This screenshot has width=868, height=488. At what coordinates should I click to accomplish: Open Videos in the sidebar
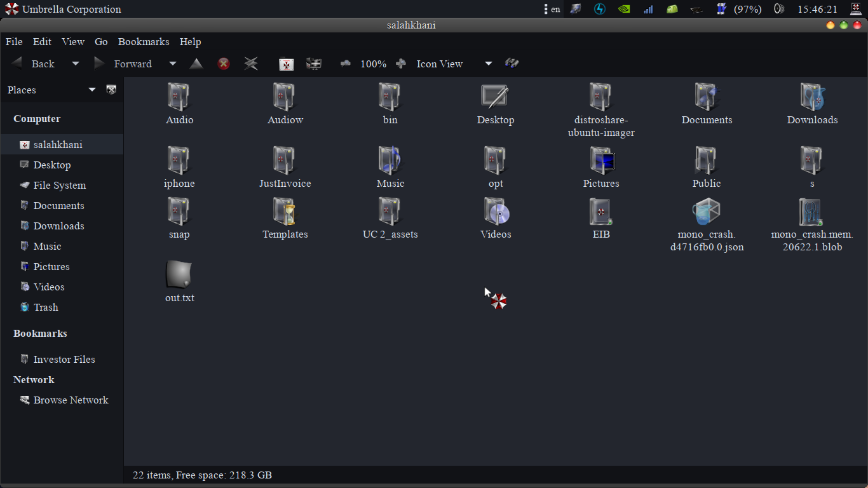[x=62, y=287]
